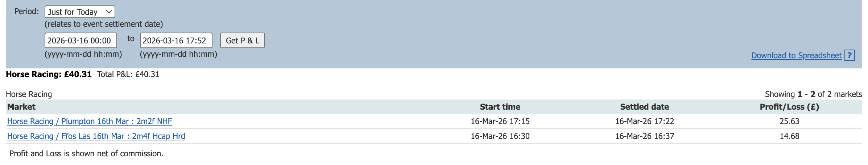Viewport: 868px width, 165px height.
Task: Select the 25.63 profit value for Plumpton
Action: tap(789, 121)
